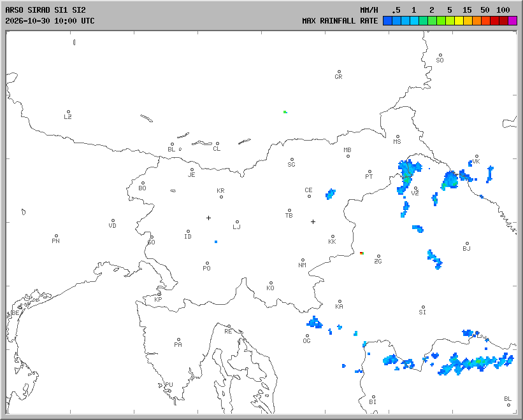Click the "VD" label
The image size is (523, 420).
[112, 225]
